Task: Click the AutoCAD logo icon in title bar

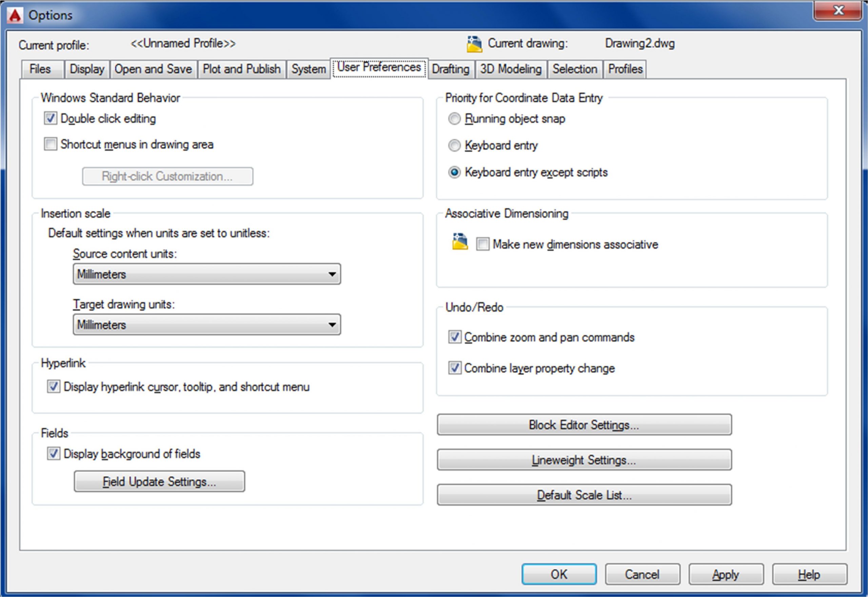Action: (x=15, y=15)
